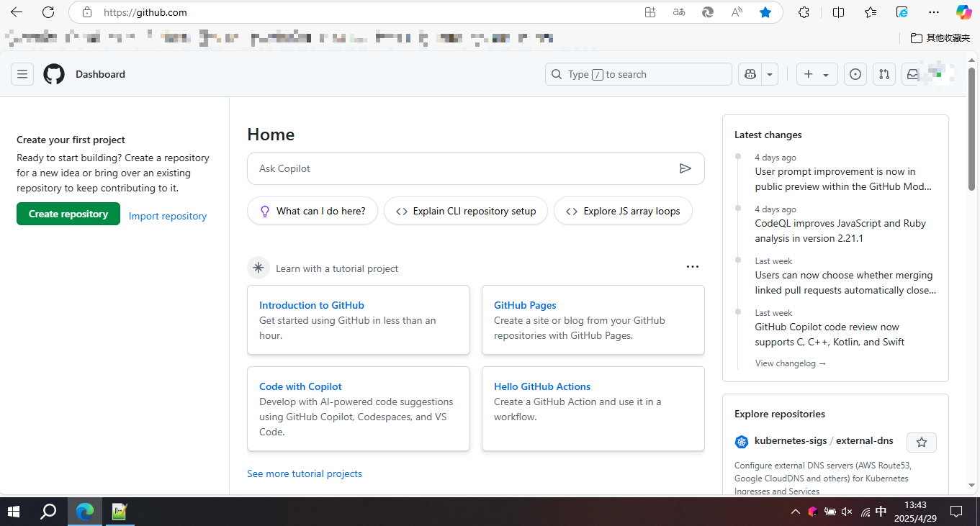Viewport: 980px width, 526px height.
Task: Click the Edge swirl icon in address bar
Action: 708,12
